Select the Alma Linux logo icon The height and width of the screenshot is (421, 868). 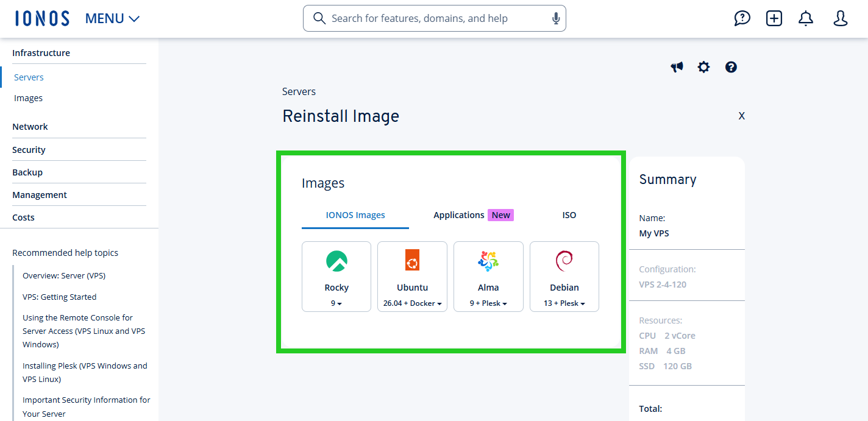pyautogui.click(x=488, y=261)
